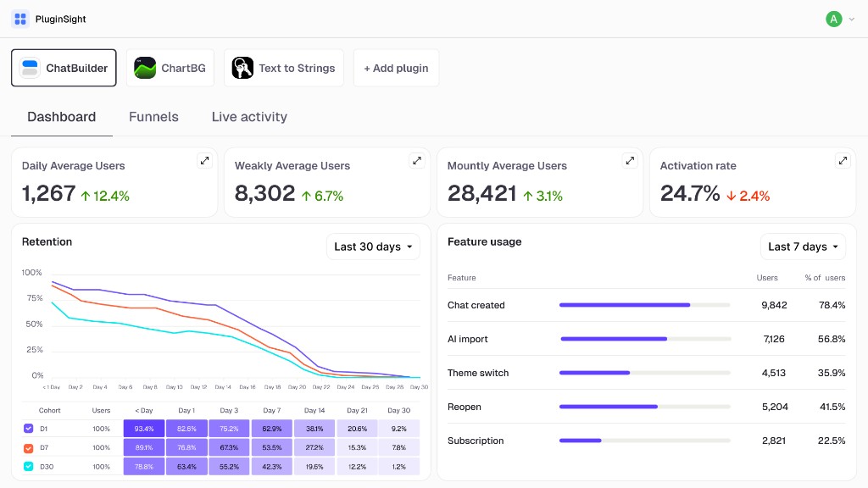Click the red 2.4% decrease indicator
This screenshot has height=488, width=868.
(748, 196)
